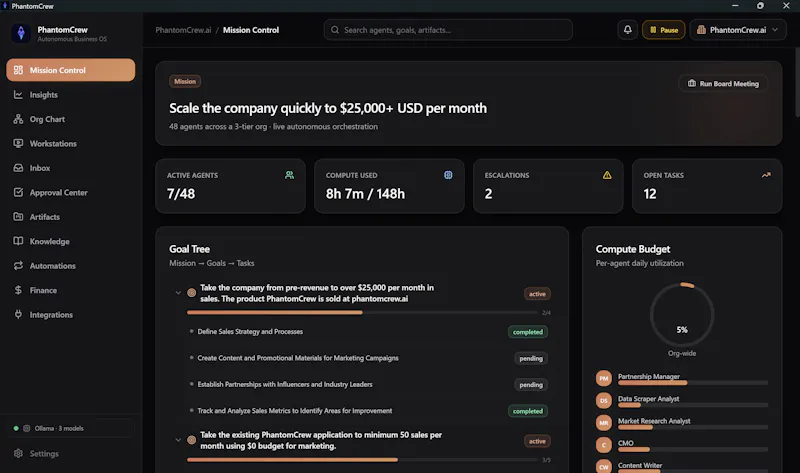Select Track and Analyze Sales Metrics task
Viewport: 800px width, 473px height.
(294, 411)
